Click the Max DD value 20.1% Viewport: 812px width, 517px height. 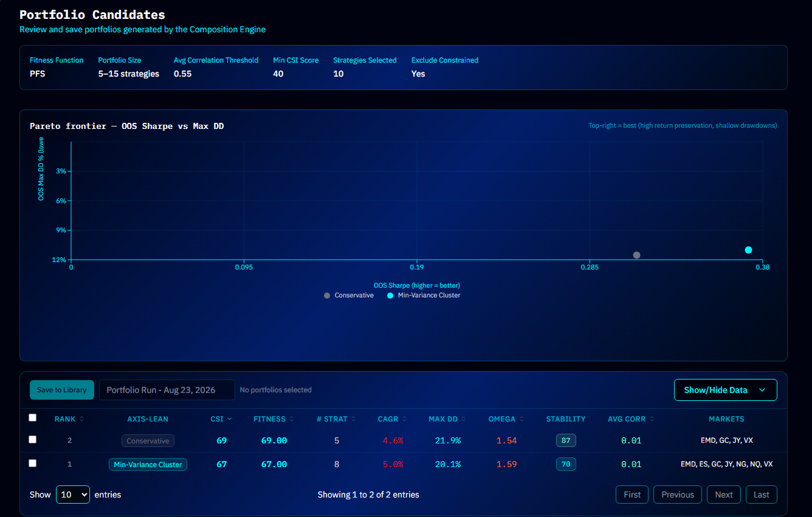448,464
